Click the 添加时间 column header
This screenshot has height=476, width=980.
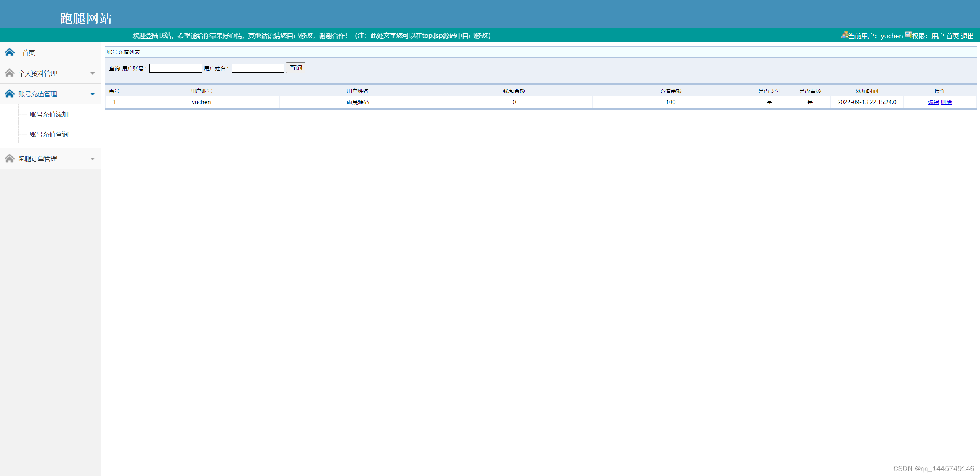click(867, 91)
